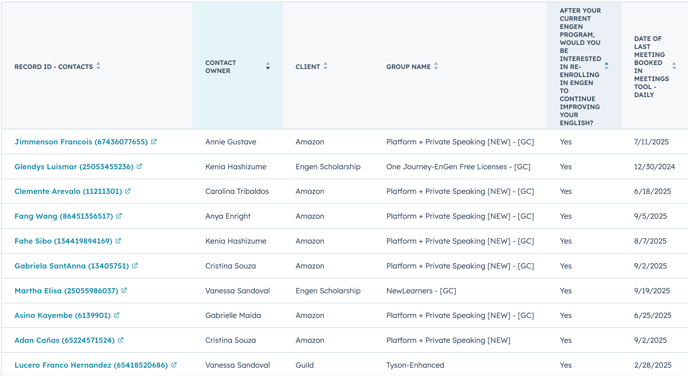Toggle sort arrows on Contact Owner column
Screen dimensions: 688x376
[x=268, y=66]
